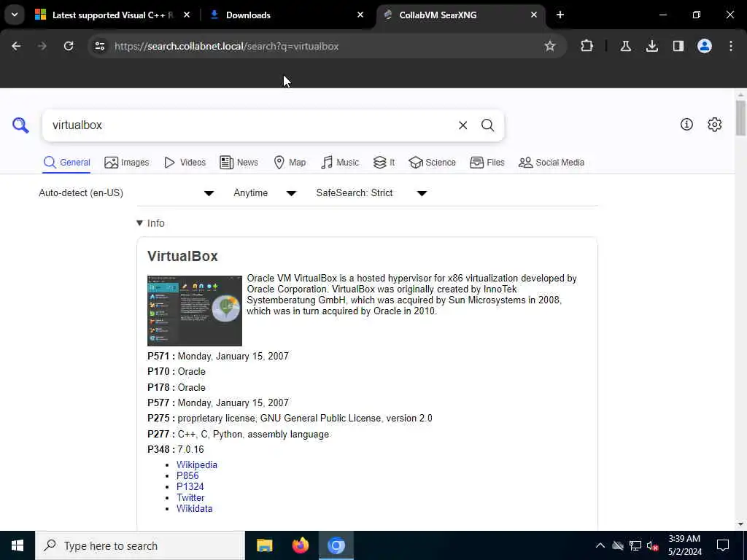The height and width of the screenshot is (560, 747).
Task: View site information icon in address bar
Action: coord(99,46)
